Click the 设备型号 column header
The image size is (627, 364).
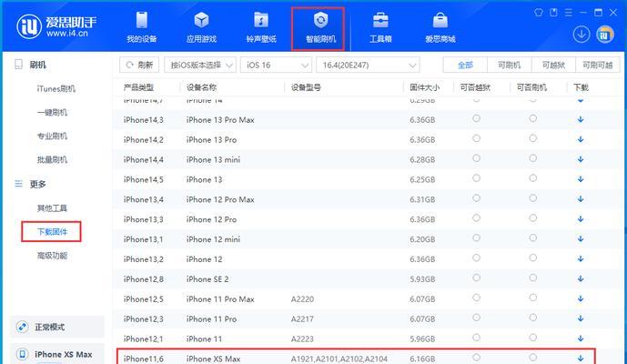point(306,87)
